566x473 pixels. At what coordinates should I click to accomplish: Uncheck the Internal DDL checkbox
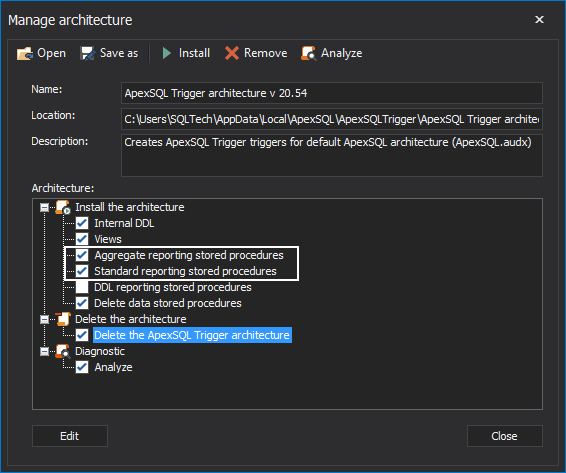pyautogui.click(x=82, y=223)
